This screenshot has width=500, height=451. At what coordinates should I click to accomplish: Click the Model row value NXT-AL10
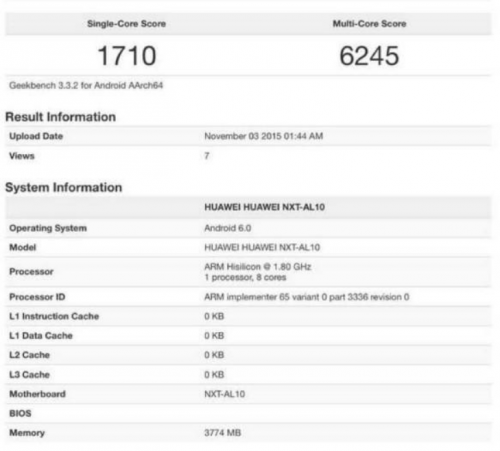[x=262, y=247]
